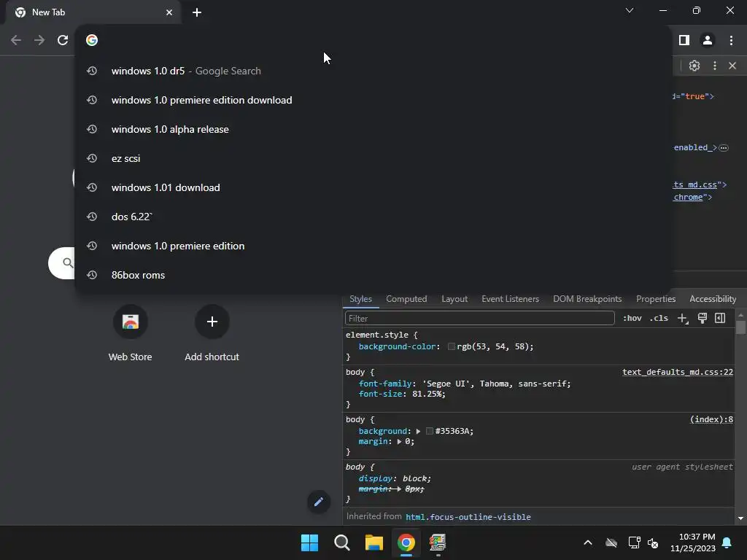This screenshot has height=560, width=747.
Task: Open the profile avatar menu
Action: pos(708,40)
